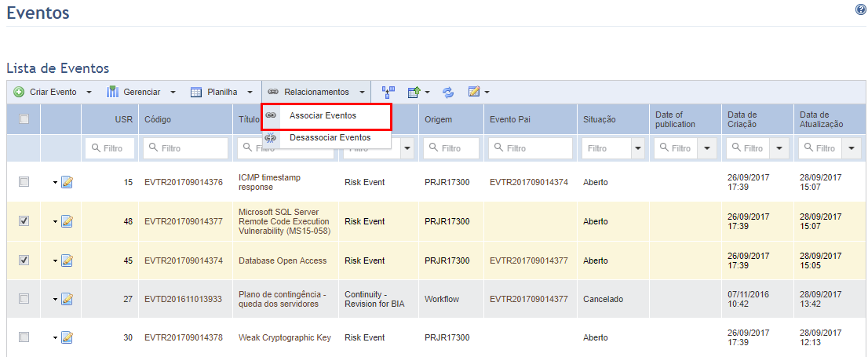
Task: Check the ICMP timestamp response row
Action: [24, 181]
